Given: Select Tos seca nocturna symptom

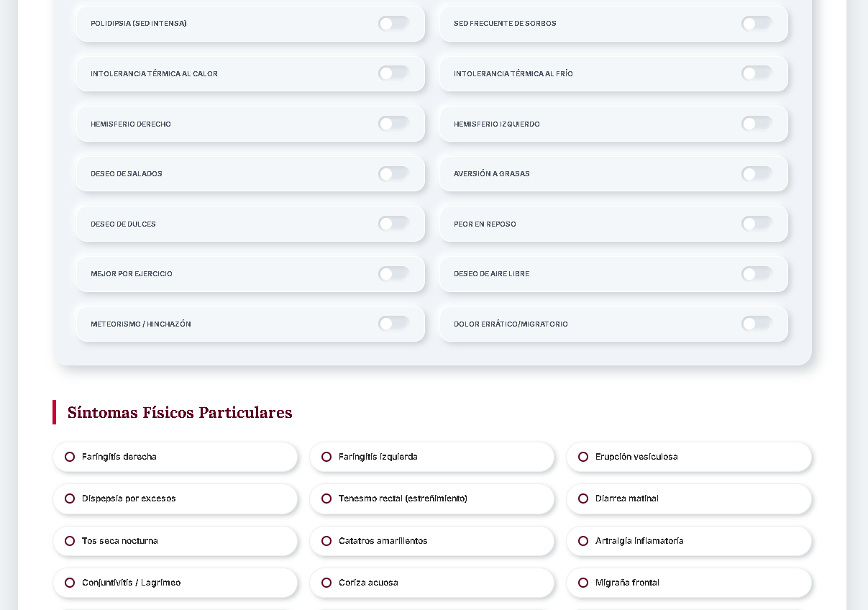Looking at the screenshot, I should point(70,541).
